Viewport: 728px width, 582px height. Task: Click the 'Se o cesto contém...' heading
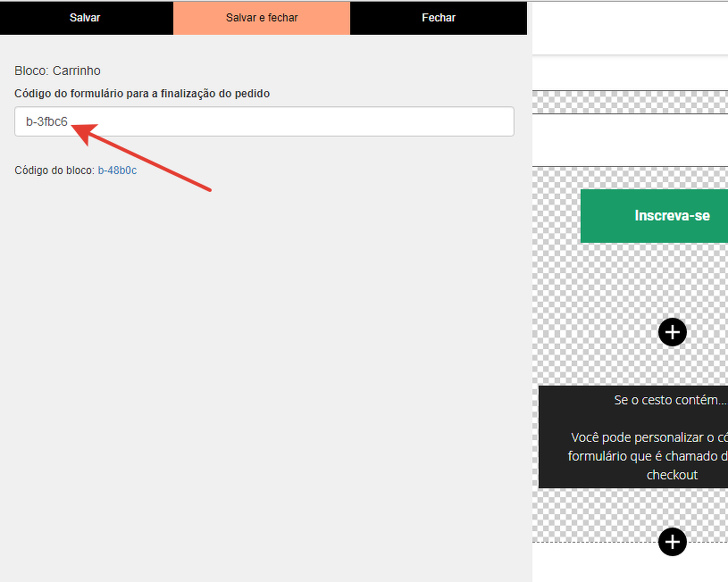(670, 400)
